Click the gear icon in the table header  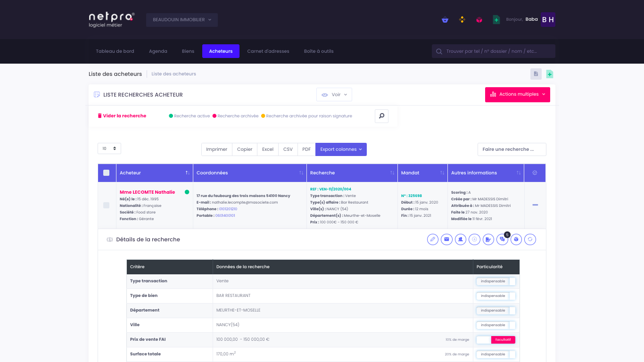click(535, 173)
